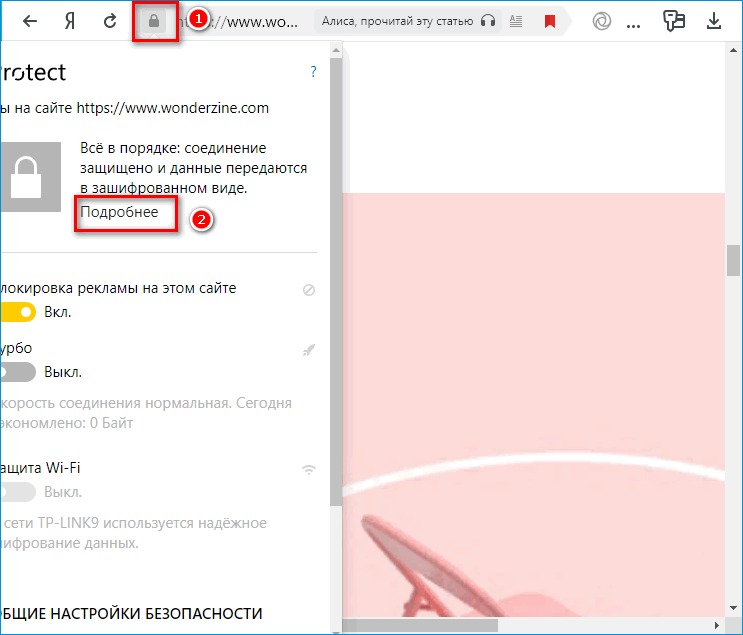Click the Подробнее link

click(119, 212)
